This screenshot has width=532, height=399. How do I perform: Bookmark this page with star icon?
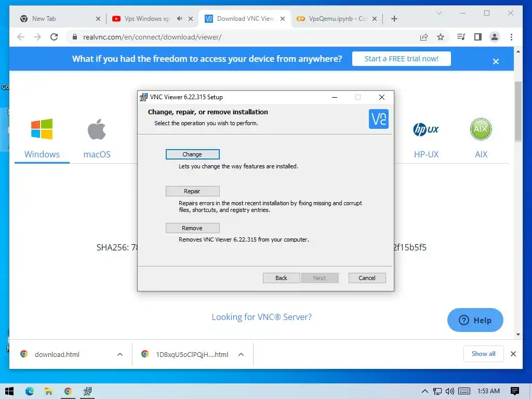441,37
